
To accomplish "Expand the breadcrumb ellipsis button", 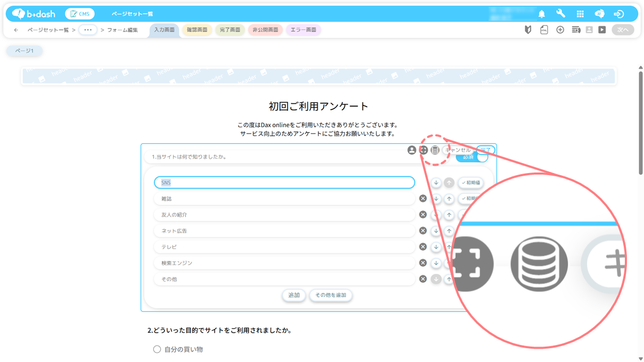I will [x=88, y=30].
